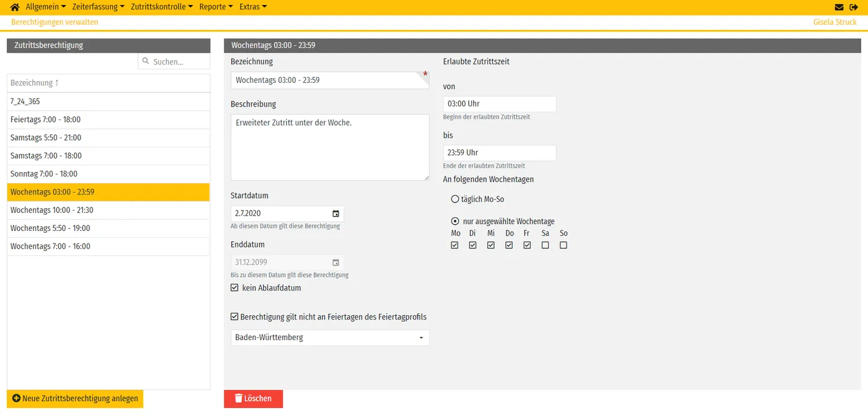Viewport: 868px width, 418px height.
Task: Open the messages envelope icon
Action: 839,7
